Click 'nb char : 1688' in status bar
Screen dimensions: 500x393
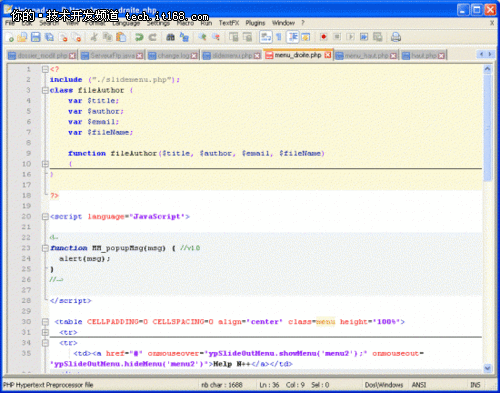pyautogui.click(x=222, y=385)
